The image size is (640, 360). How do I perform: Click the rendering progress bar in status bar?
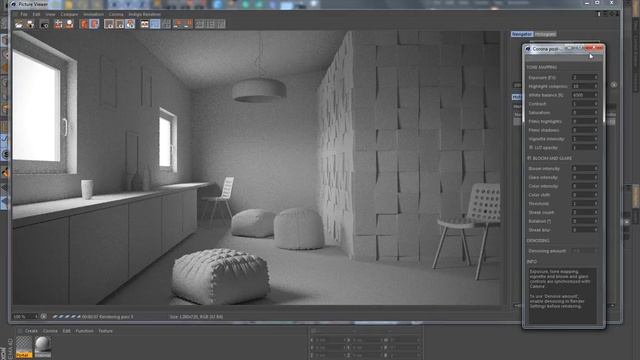[67, 316]
